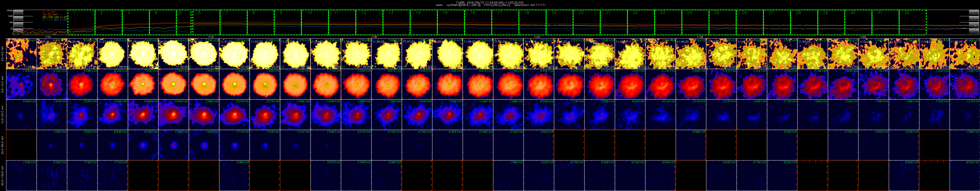Select interval 24 on the light curve
The height and width of the screenshot is (191, 980).
click(696, 22)
